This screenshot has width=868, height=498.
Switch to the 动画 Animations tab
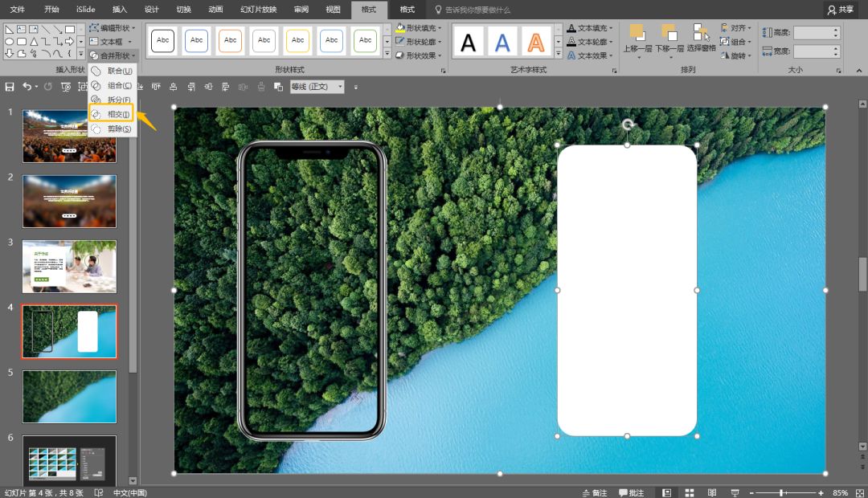coord(216,10)
